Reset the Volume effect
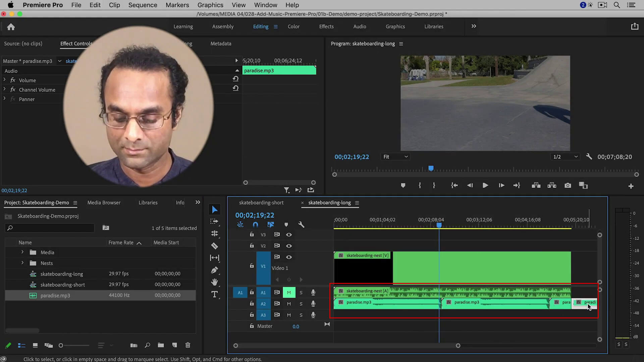Screen dimensions: 644x362 point(235,79)
